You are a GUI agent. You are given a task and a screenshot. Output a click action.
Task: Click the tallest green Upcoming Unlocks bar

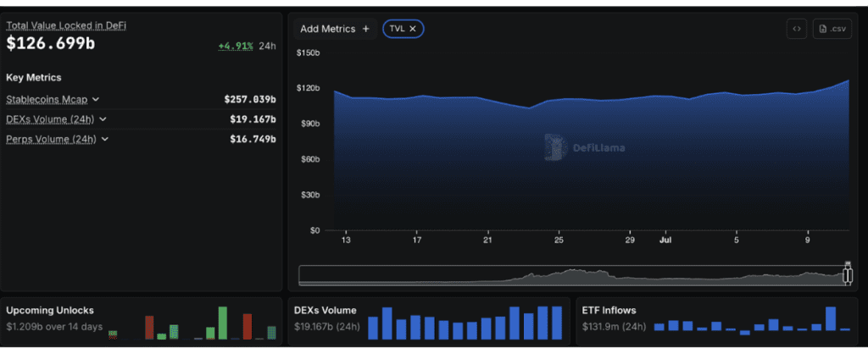pos(223,323)
